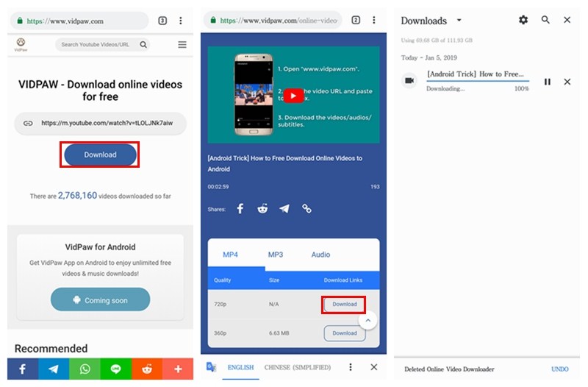Open the tab switcher showing 3 tabs
This screenshot has height=387, width=588.
pyautogui.click(x=162, y=21)
